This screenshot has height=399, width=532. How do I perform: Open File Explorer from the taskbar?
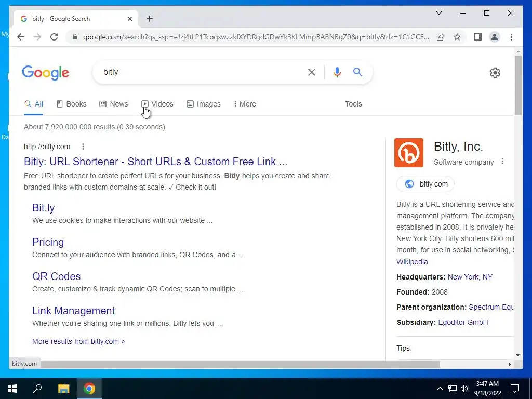click(x=63, y=389)
